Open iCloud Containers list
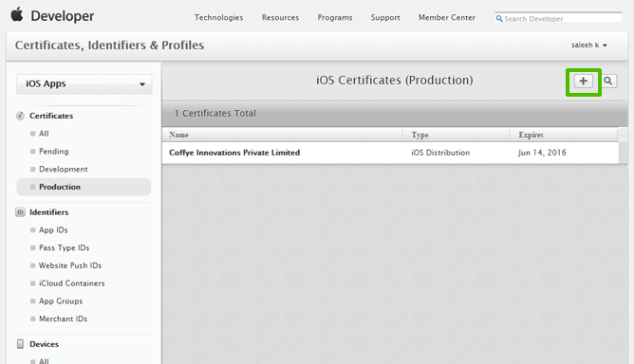 (71, 283)
